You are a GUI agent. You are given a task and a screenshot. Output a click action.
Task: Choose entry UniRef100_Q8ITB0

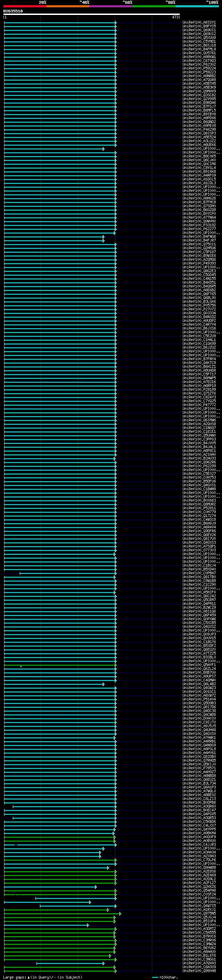pos(199,577)
